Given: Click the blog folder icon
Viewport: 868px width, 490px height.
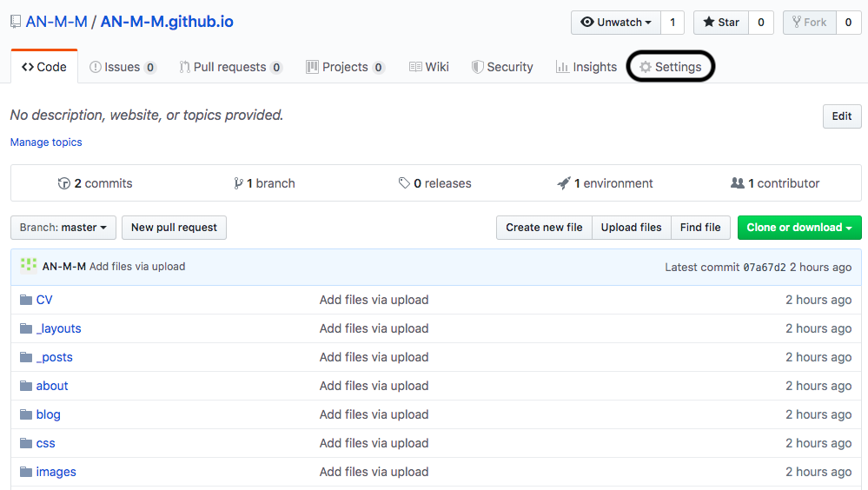Looking at the screenshot, I should [26, 414].
